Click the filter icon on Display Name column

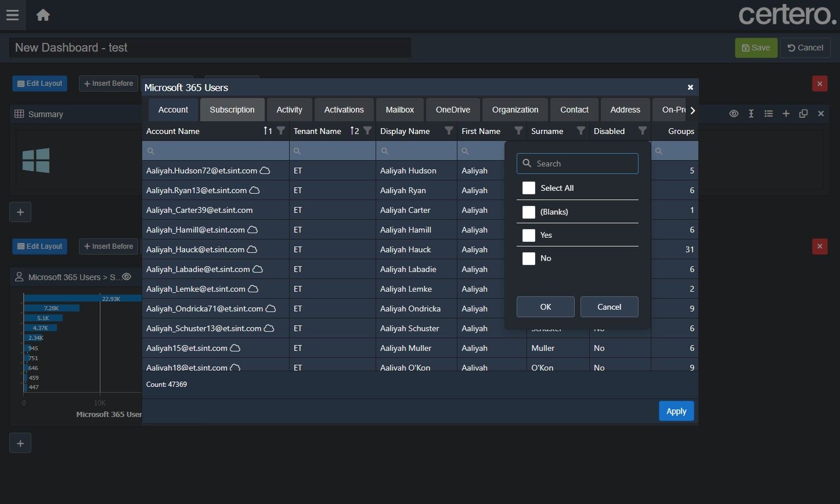(x=448, y=131)
